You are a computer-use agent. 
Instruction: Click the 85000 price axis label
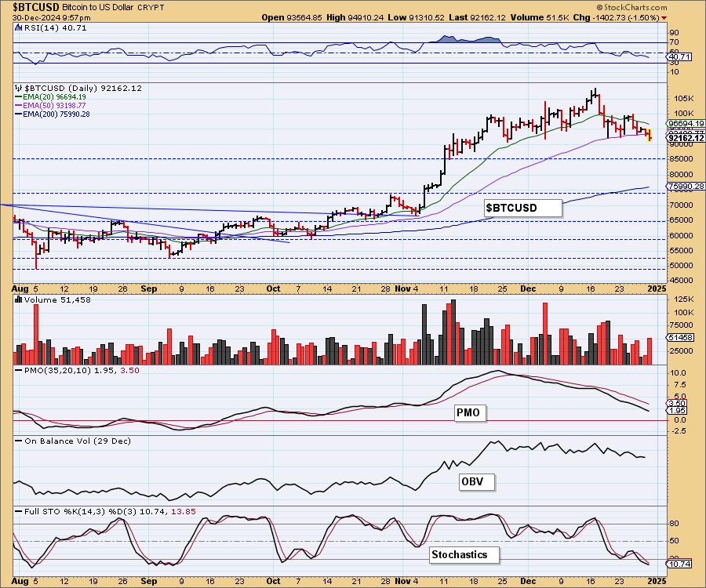[681, 159]
